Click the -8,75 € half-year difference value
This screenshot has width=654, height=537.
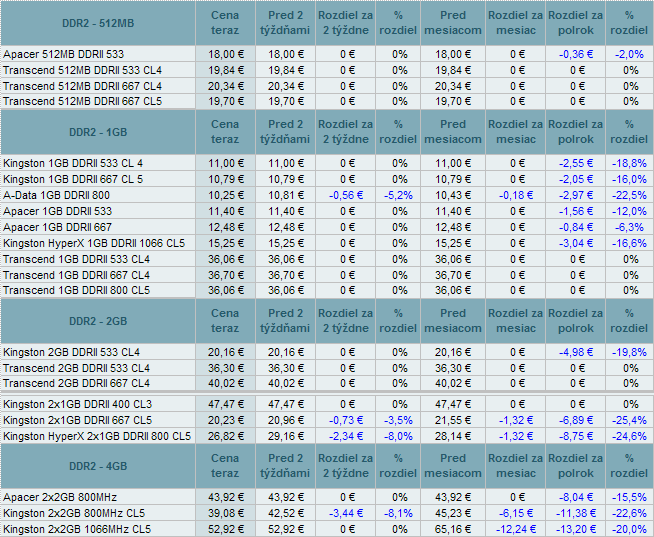point(576,436)
